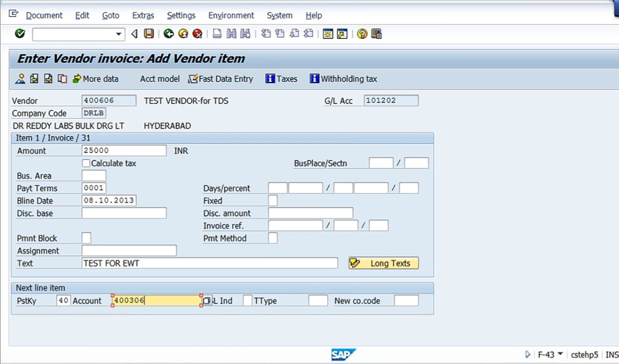Collapse the command field with the triangle icon
Image resolution: width=619 pixels, height=364 pixels.
tap(134, 34)
